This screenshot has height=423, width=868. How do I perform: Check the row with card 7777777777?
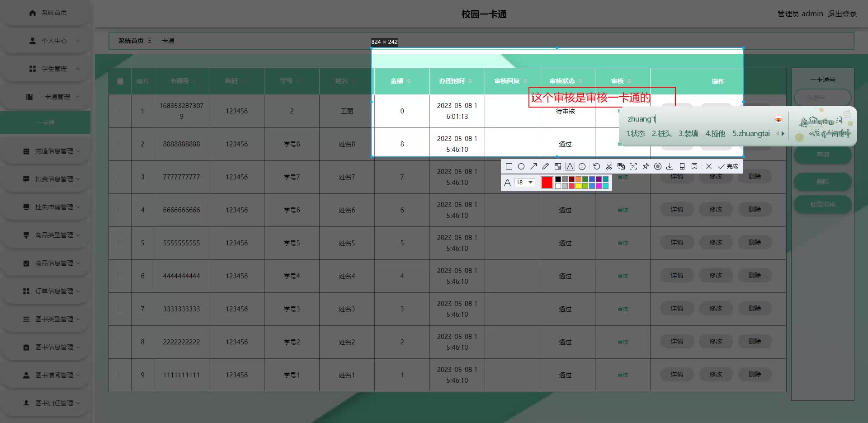pyautogui.click(x=120, y=177)
